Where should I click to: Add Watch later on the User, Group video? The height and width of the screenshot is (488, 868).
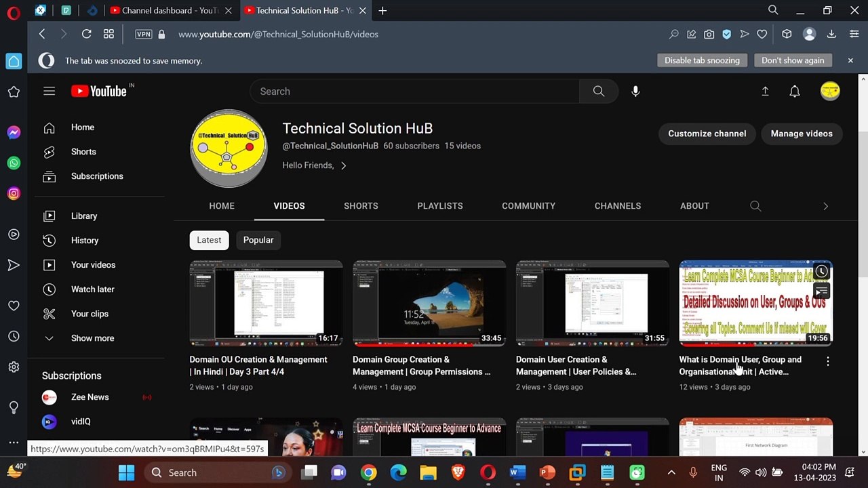(x=821, y=272)
